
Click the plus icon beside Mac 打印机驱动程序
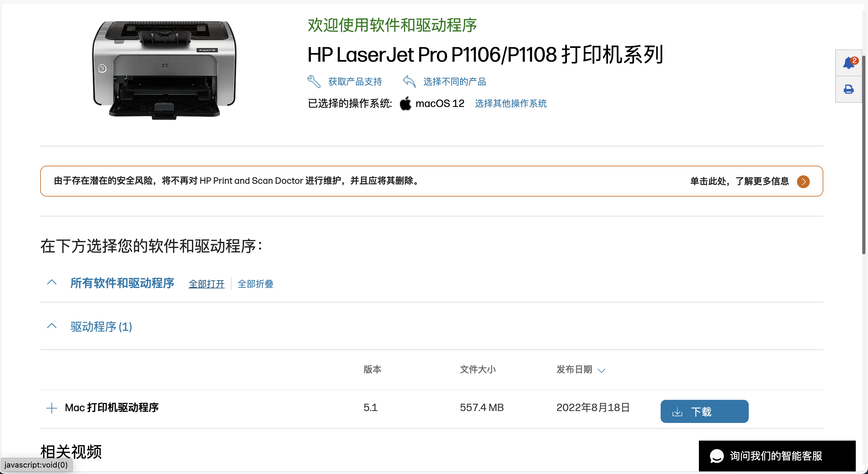pos(51,408)
